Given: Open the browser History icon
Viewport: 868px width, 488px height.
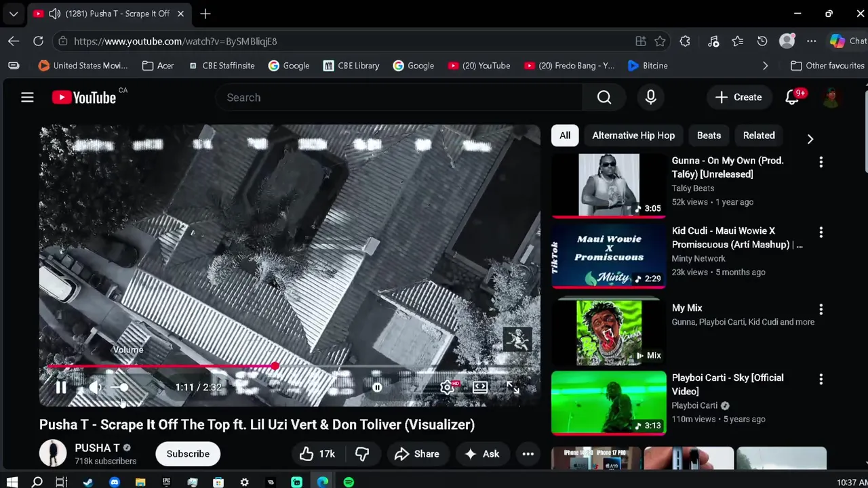Looking at the screenshot, I should pos(762,41).
